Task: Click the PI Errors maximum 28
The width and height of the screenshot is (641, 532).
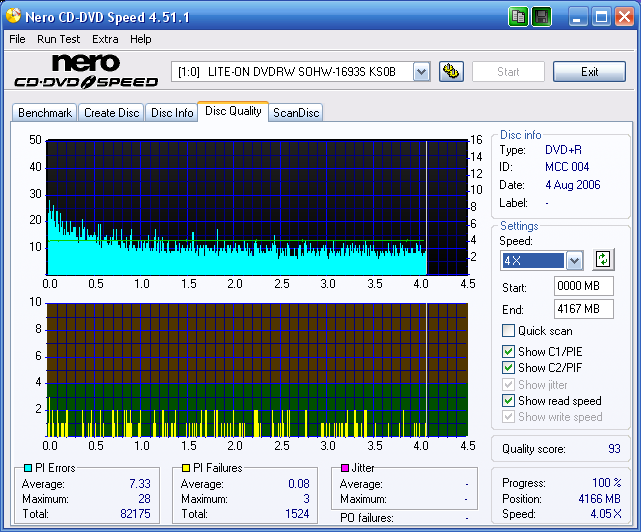Action: click(x=144, y=499)
